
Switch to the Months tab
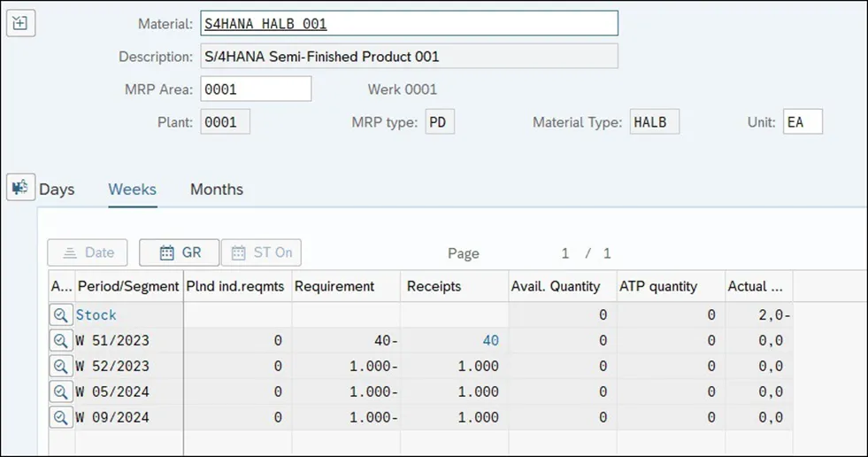point(217,190)
